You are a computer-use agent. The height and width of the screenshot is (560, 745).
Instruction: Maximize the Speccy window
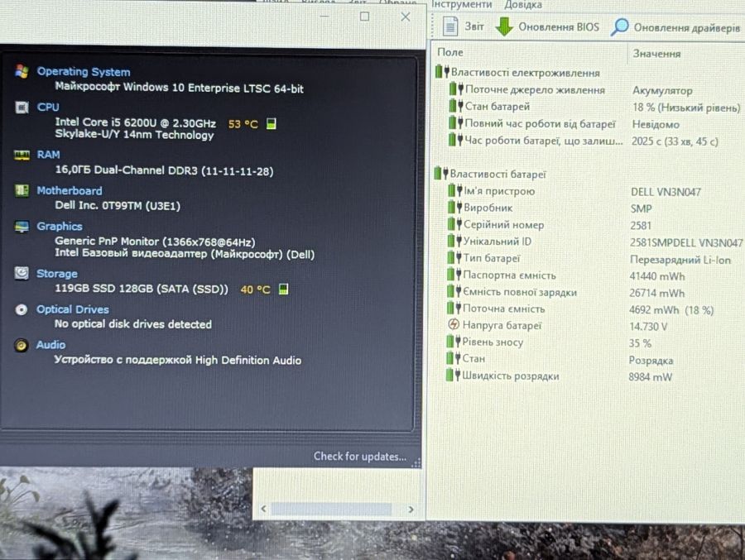click(364, 17)
